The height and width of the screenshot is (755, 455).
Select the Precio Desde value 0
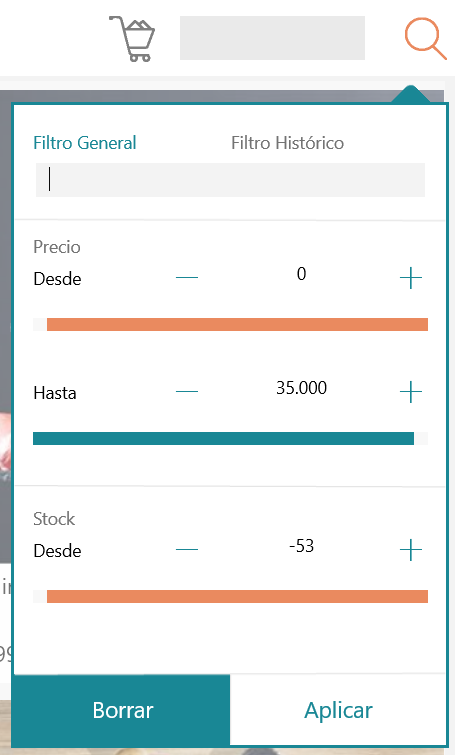pyautogui.click(x=301, y=273)
